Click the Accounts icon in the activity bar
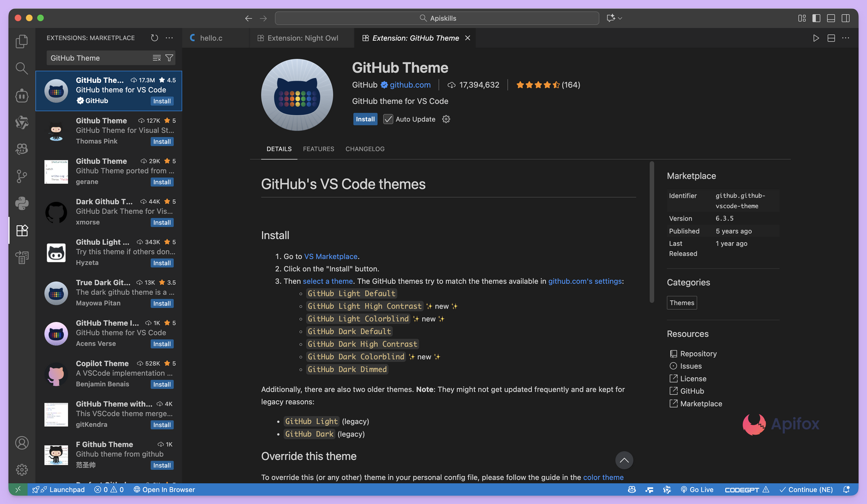Screen dimensions: 867x504 22,442
